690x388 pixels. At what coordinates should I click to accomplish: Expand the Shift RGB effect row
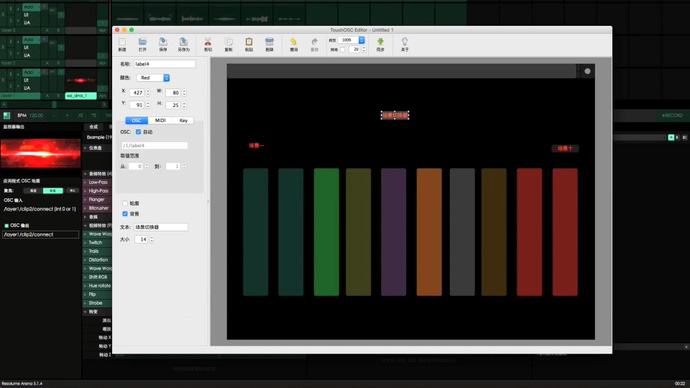point(85,277)
